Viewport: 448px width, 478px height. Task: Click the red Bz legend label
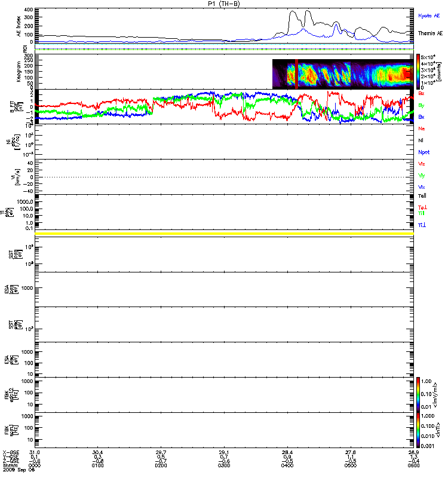tap(421, 93)
